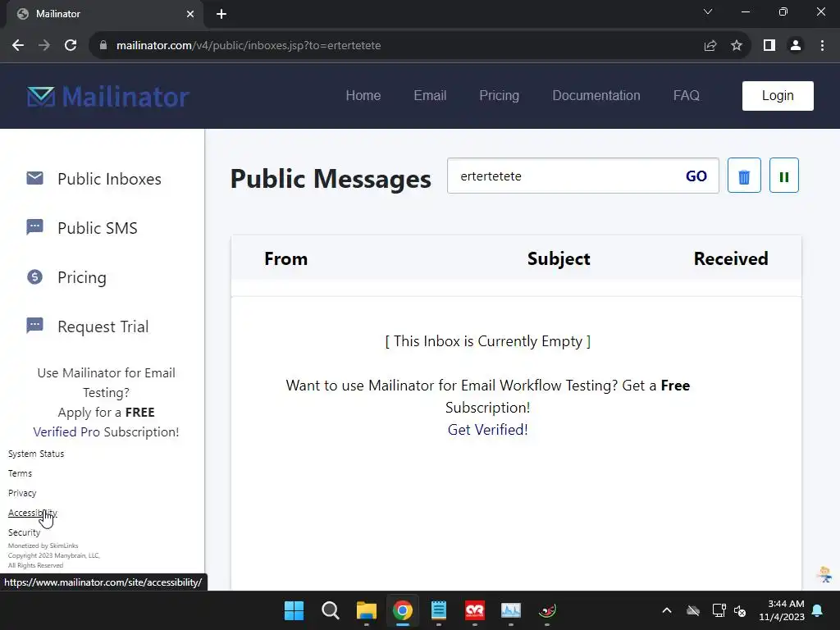Open Public SMS from the sidebar
This screenshot has width=840, height=630.
pyautogui.click(x=98, y=228)
